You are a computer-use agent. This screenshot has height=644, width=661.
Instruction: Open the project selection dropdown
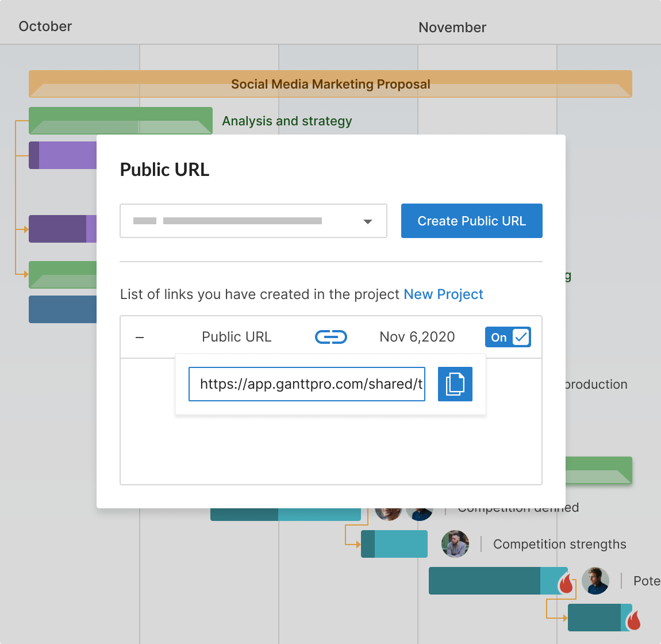(367, 221)
